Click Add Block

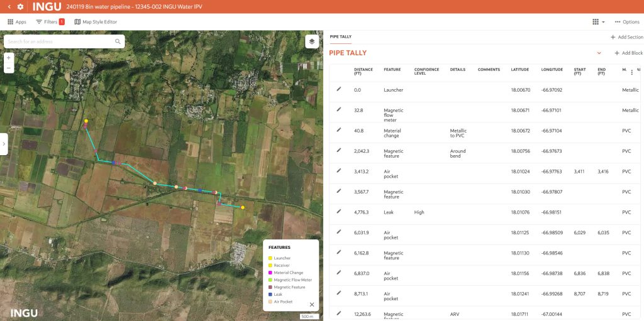click(x=628, y=53)
